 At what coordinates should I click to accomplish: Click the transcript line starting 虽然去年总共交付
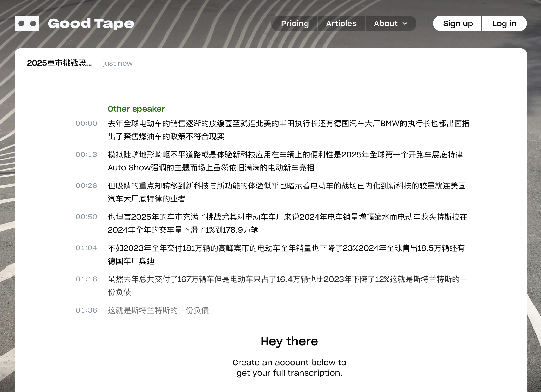[x=288, y=286]
